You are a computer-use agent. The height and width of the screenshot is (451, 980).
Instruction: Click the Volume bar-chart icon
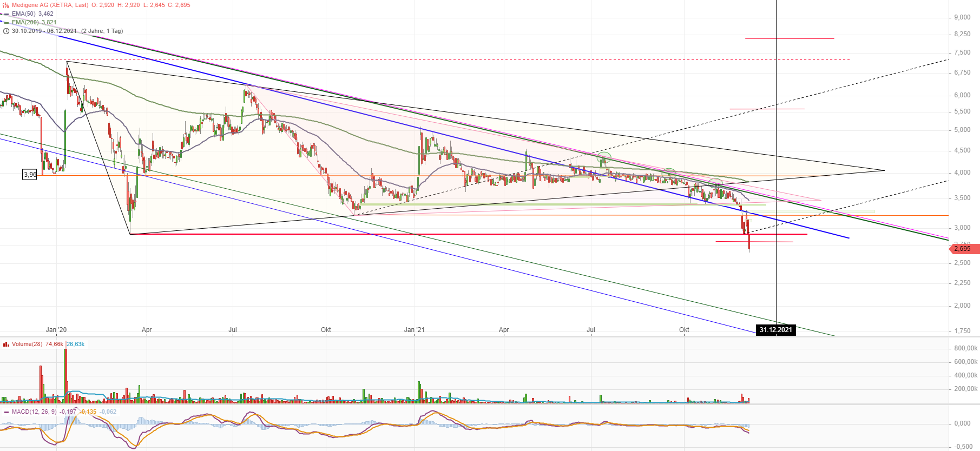(x=6, y=344)
